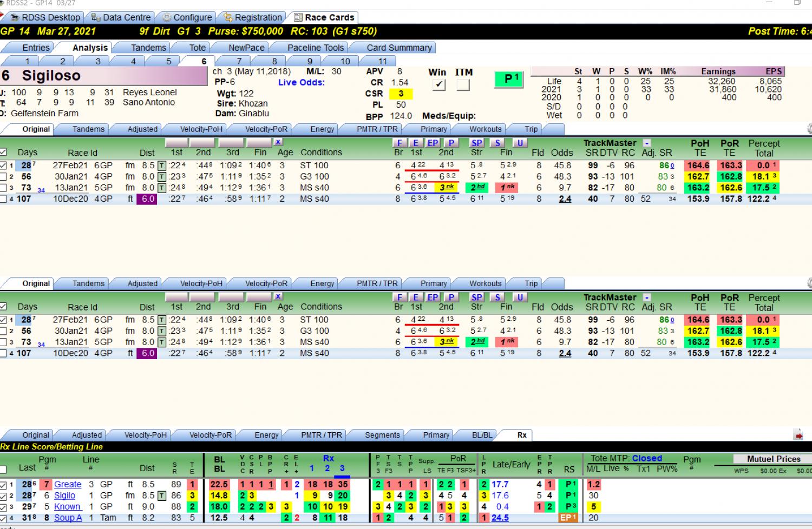
Task: Open the Data Centre tab
Action: pos(121,17)
